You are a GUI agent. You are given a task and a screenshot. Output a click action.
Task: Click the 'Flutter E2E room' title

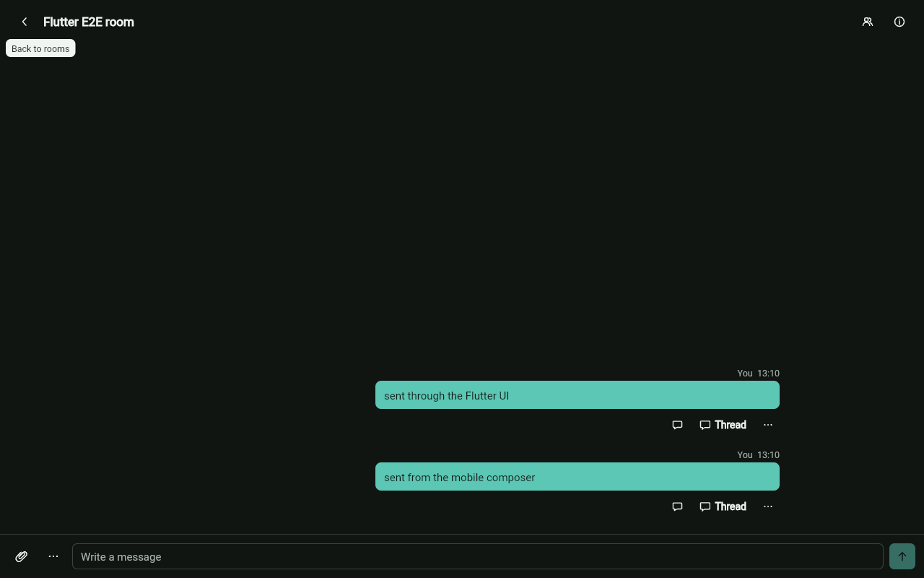tap(89, 22)
